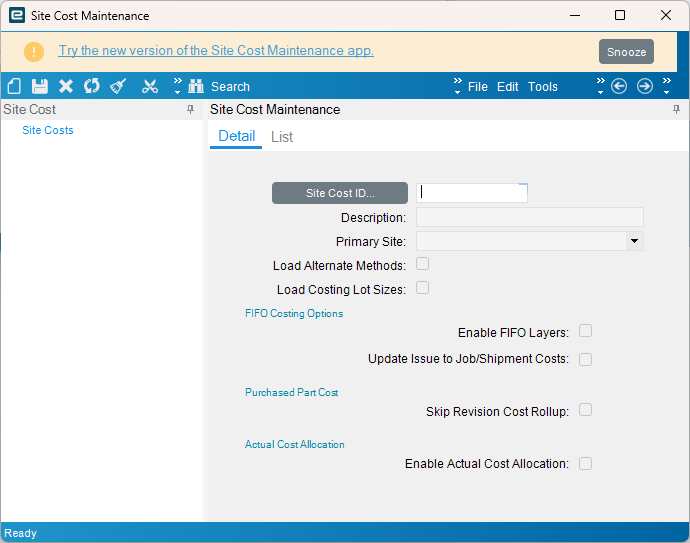Navigate forward with the right arrow icon
The width and height of the screenshot is (690, 543).
[645, 86]
